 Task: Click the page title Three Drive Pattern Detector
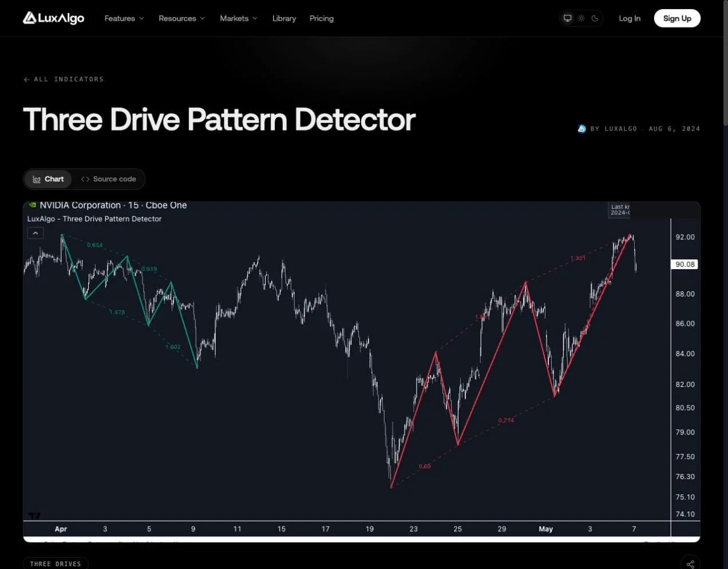pos(219,120)
